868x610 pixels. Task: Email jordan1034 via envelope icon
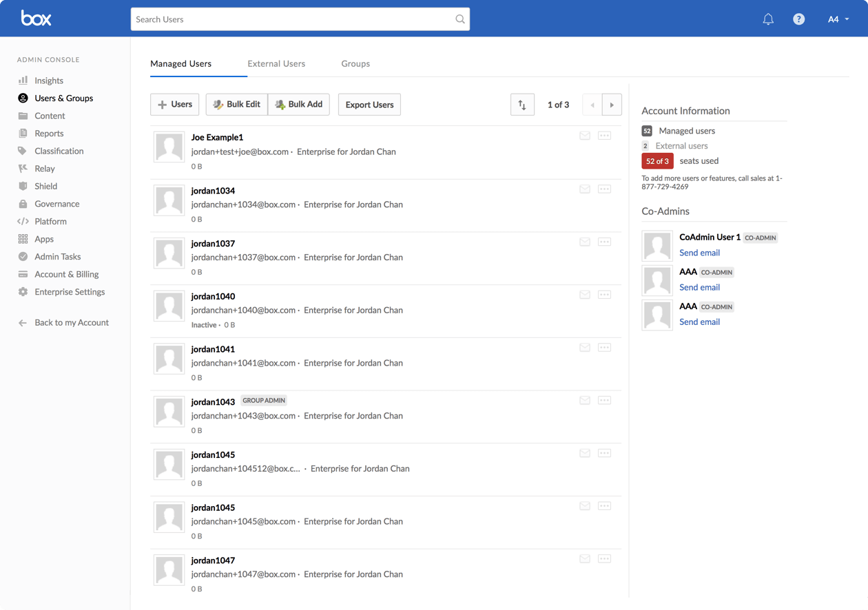pos(585,189)
